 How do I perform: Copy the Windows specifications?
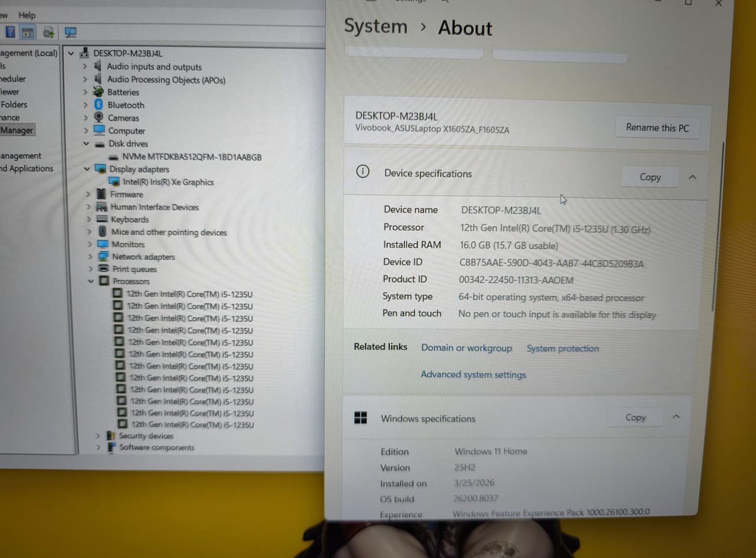pyautogui.click(x=636, y=417)
